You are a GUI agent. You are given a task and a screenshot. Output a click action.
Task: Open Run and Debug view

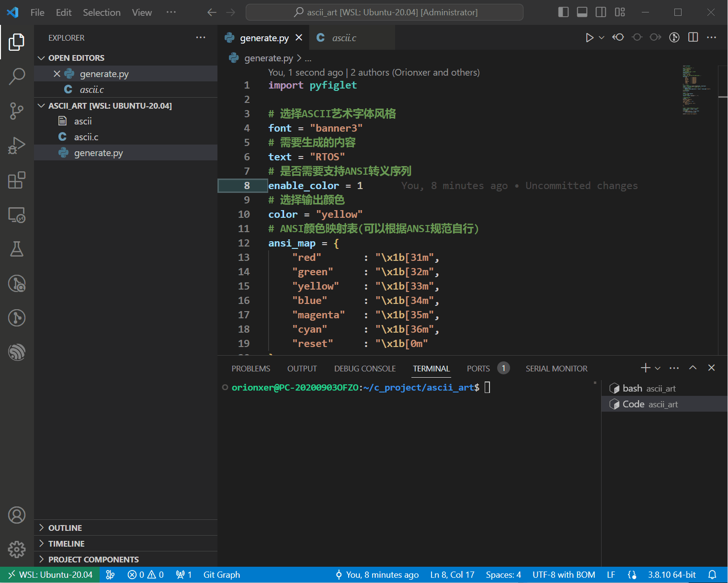coord(17,146)
